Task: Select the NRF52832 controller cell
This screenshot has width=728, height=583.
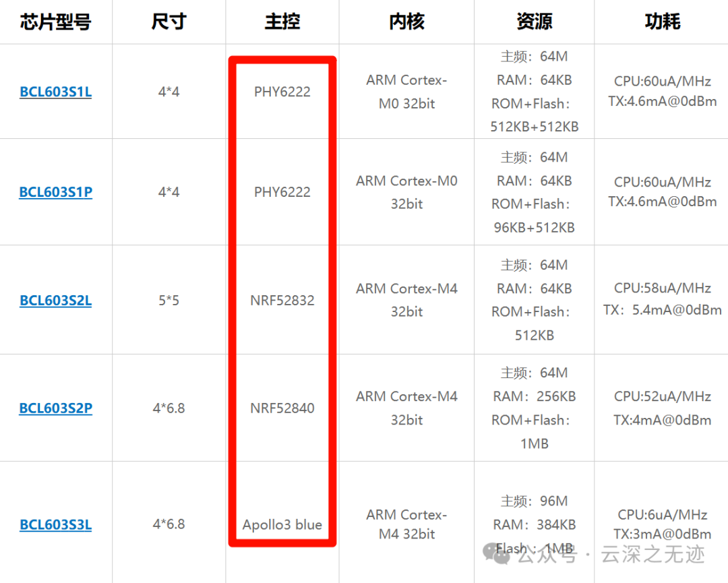Action: pos(282,301)
